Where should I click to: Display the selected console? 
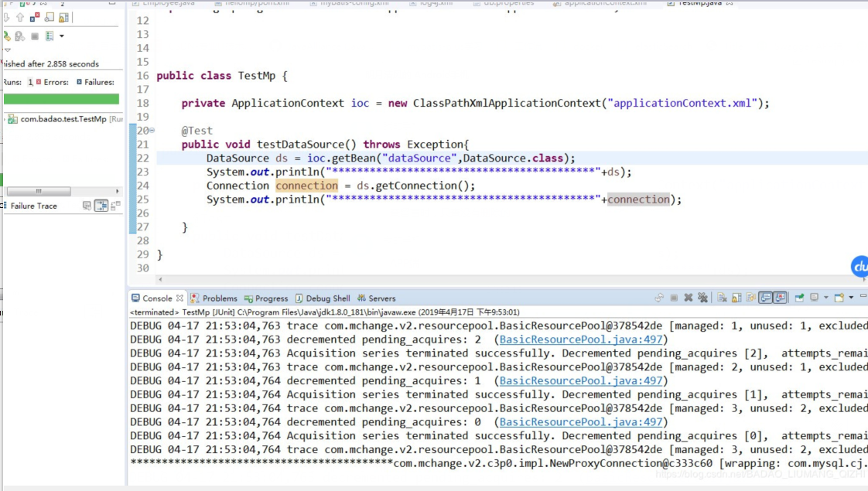pos(815,298)
